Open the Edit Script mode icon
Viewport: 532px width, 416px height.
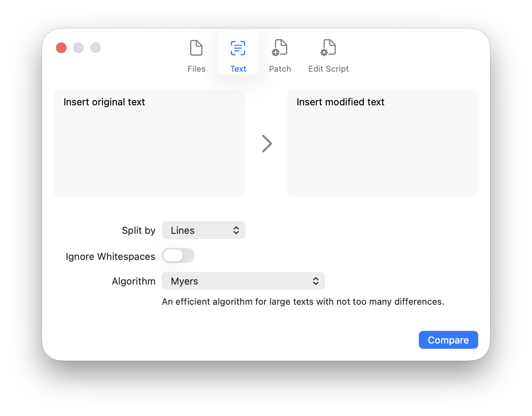coord(328,48)
